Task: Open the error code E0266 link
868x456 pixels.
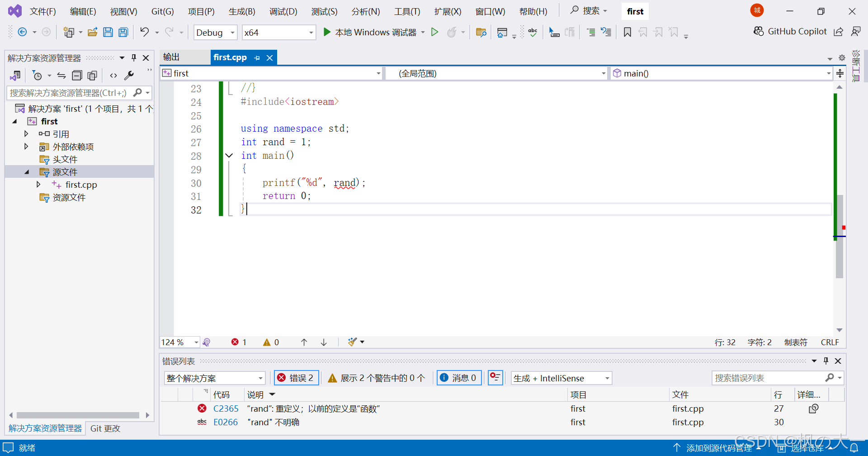Action: tap(226, 422)
